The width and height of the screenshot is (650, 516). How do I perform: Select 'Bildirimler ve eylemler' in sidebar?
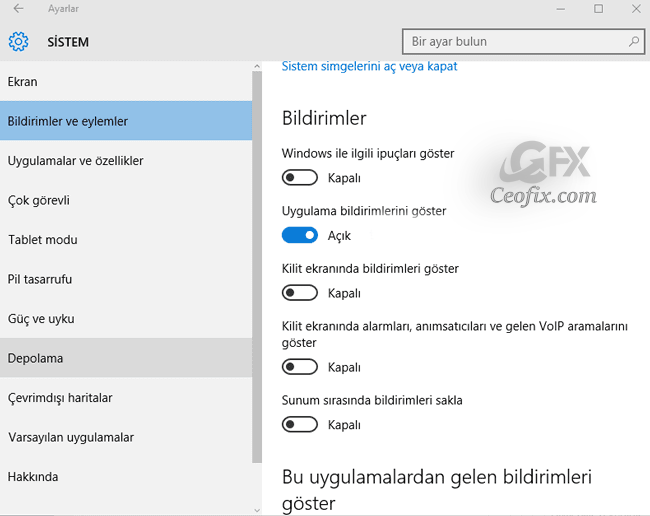click(x=126, y=121)
